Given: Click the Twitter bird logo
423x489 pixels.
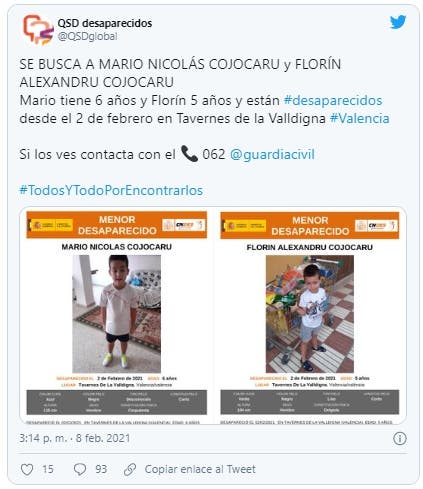Looking at the screenshot, I should click(x=398, y=22).
